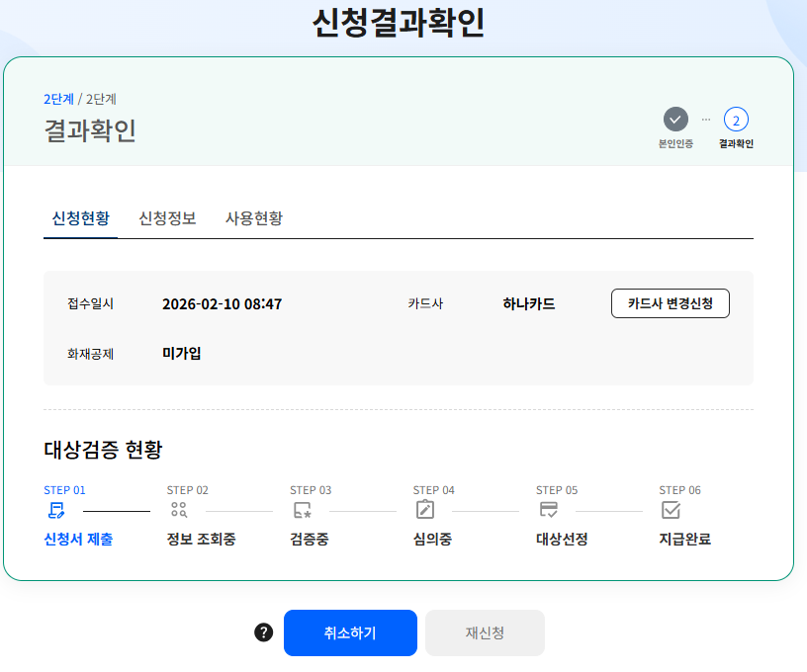Click the 카드사 label

tap(425, 303)
